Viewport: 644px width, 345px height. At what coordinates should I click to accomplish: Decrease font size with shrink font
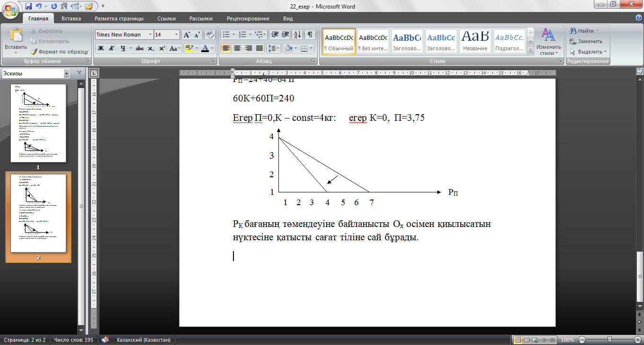tap(197, 35)
